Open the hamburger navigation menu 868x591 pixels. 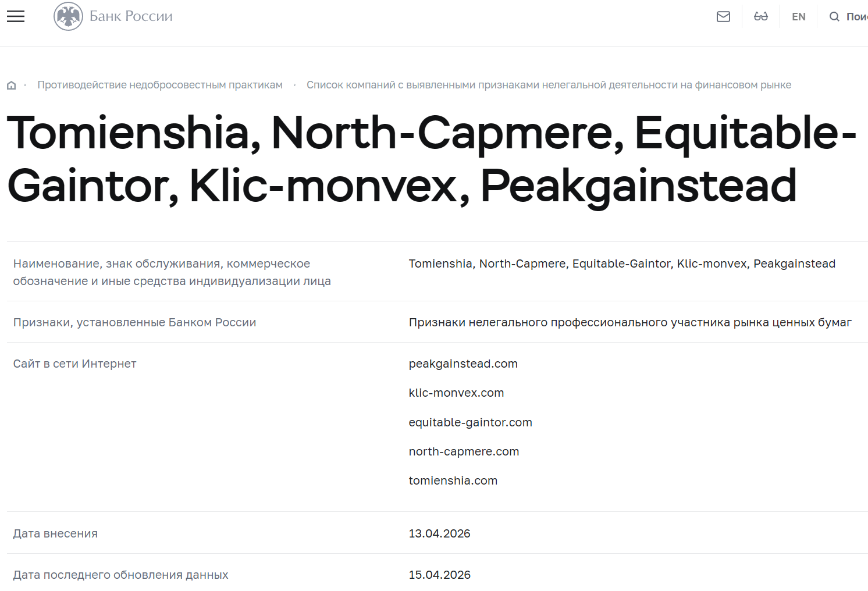click(15, 16)
